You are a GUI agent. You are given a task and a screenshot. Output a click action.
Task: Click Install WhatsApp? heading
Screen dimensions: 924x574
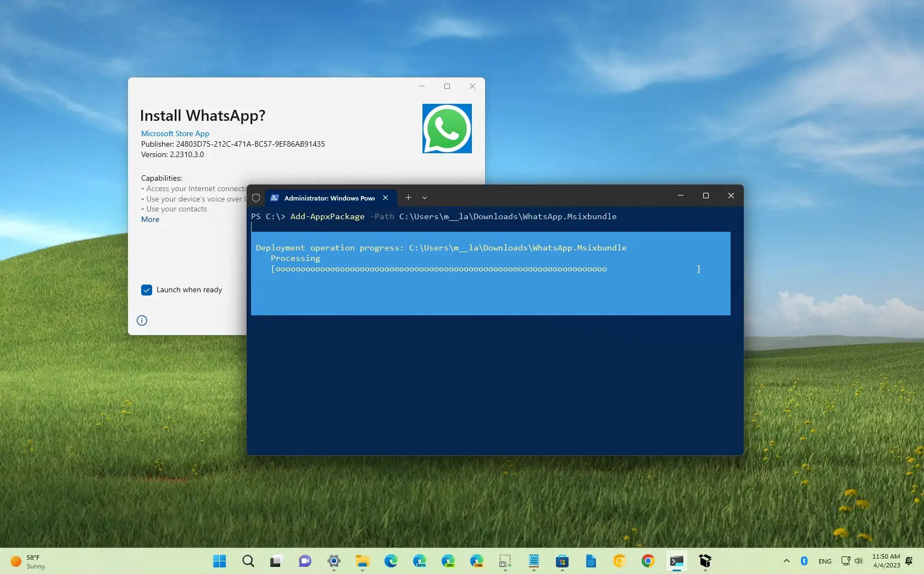click(x=203, y=115)
